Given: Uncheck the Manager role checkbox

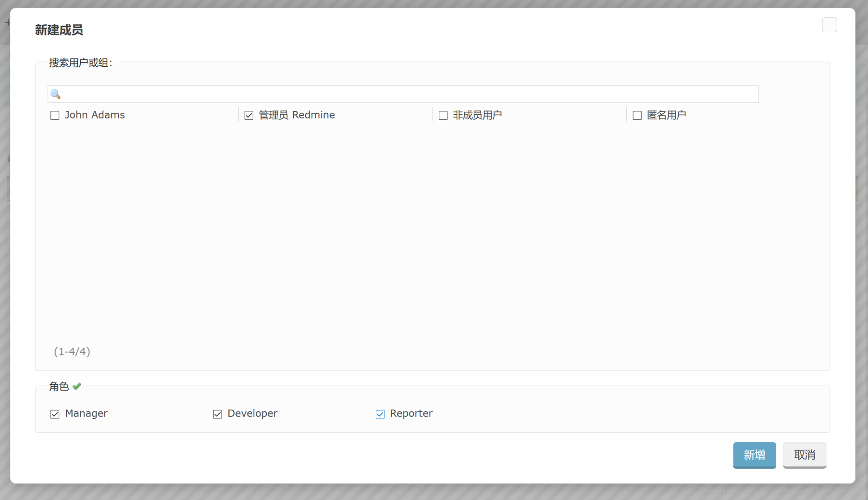Looking at the screenshot, I should point(55,414).
